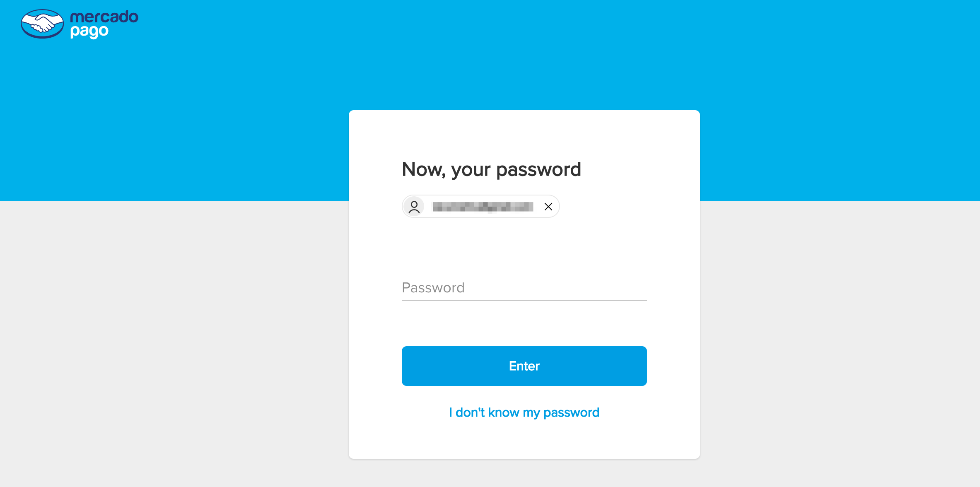This screenshot has height=487, width=980.
Task: Click the Mercado Pago handshake logo
Action: click(x=42, y=24)
